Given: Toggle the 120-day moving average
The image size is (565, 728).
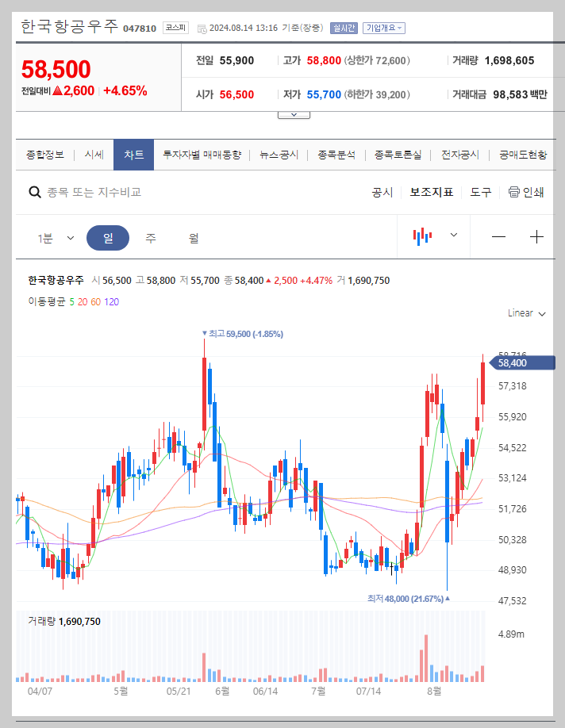Looking at the screenshot, I should 112,302.
